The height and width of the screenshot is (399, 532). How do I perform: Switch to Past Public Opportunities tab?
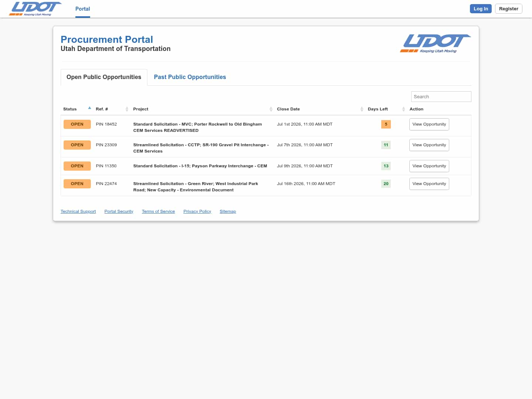click(x=190, y=77)
